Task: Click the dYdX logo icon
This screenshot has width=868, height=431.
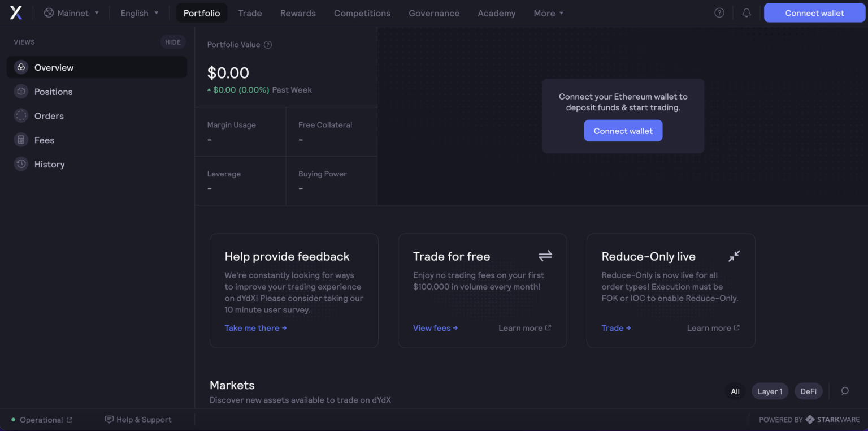Action: [16, 13]
